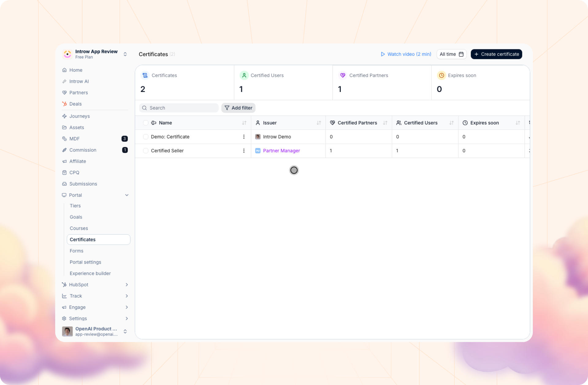
Task: Open options menu for Certified Seller
Action: pyautogui.click(x=244, y=151)
